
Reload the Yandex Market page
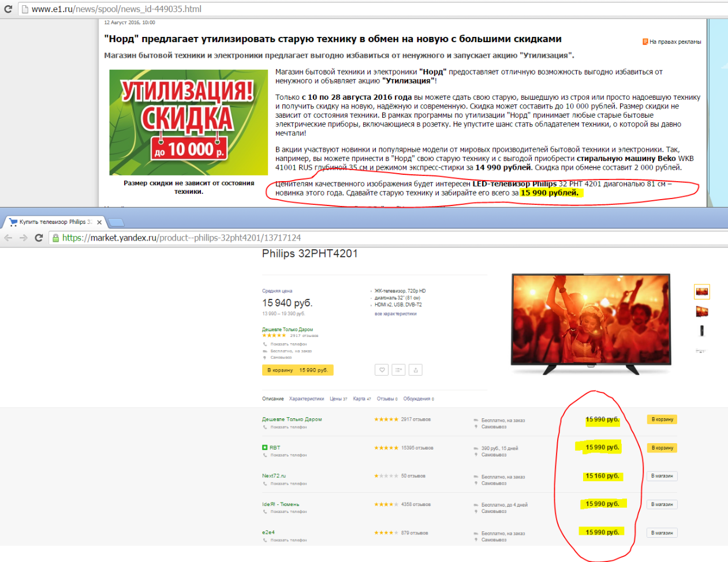point(39,238)
